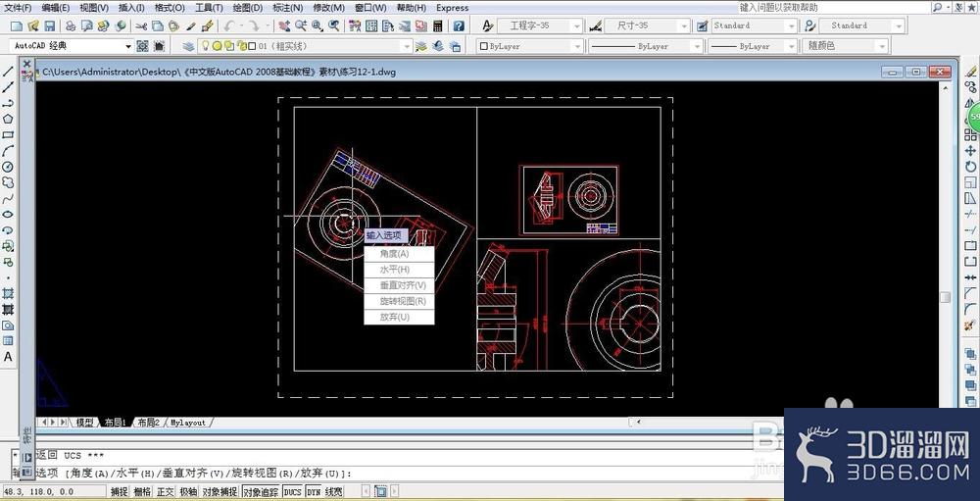
Task: Open the ByLayer lineweight dropdown
Action: [753, 46]
